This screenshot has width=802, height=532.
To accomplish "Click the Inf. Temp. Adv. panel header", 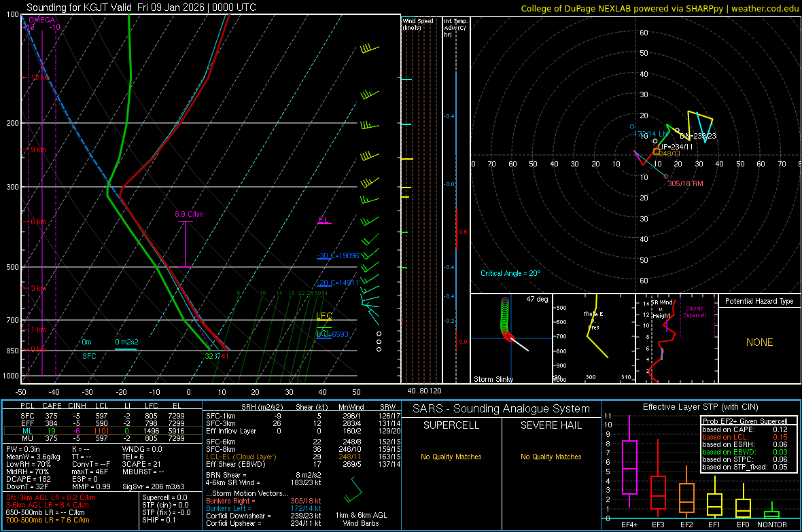I will [x=455, y=28].
